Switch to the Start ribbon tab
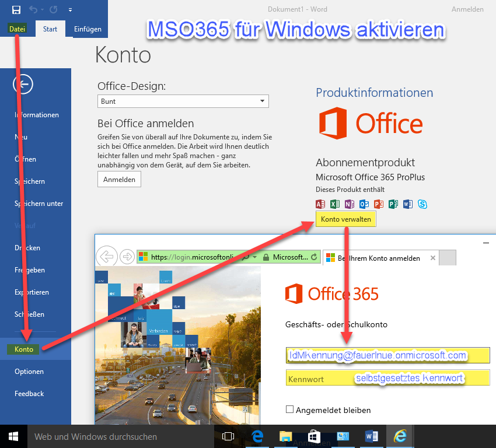Image resolution: width=496 pixels, height=448 pixels. (x=50, y=29)
